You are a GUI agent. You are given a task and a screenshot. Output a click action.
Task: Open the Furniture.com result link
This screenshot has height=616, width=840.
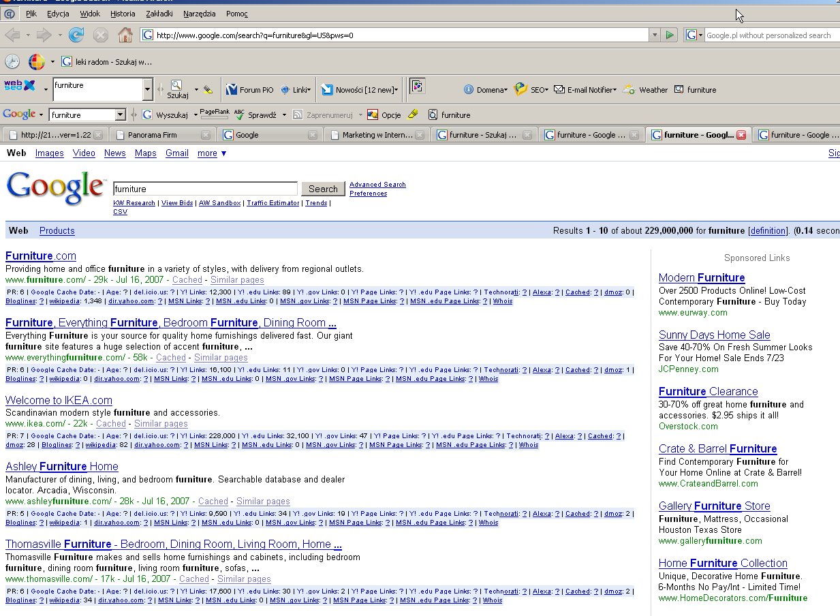[41, 256]
